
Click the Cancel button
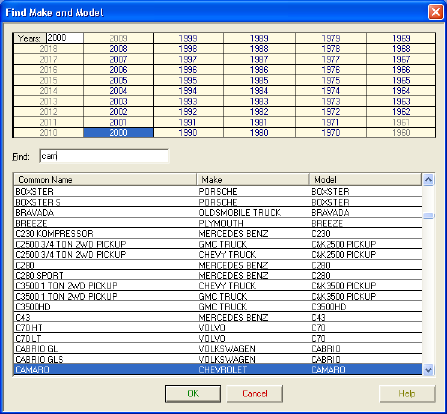click(255, 394)
